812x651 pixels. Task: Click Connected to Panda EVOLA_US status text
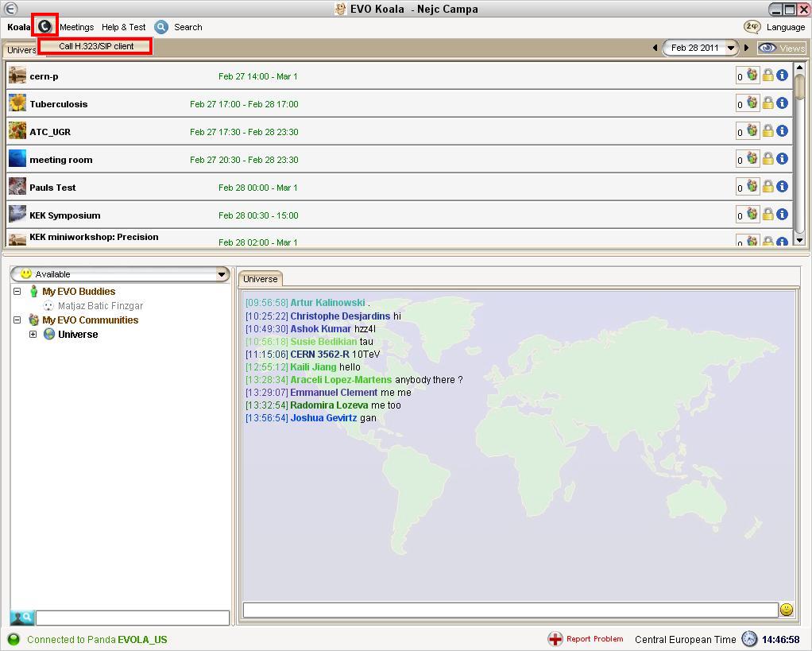(x=97, y=640)
